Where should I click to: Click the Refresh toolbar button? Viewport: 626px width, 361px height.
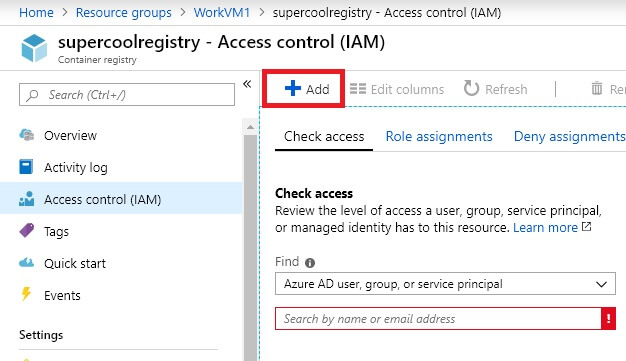[x=495, y=89]
